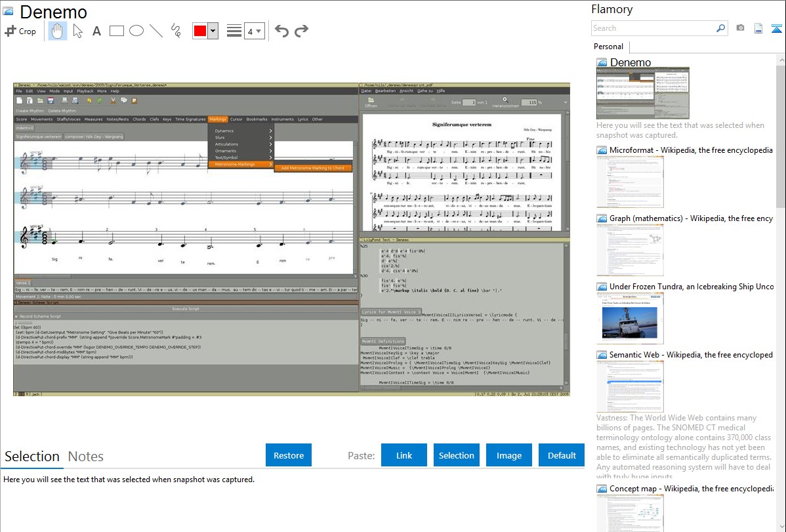Pick the rectangle shape tool
786x532 pixels.
click(116, 31)
